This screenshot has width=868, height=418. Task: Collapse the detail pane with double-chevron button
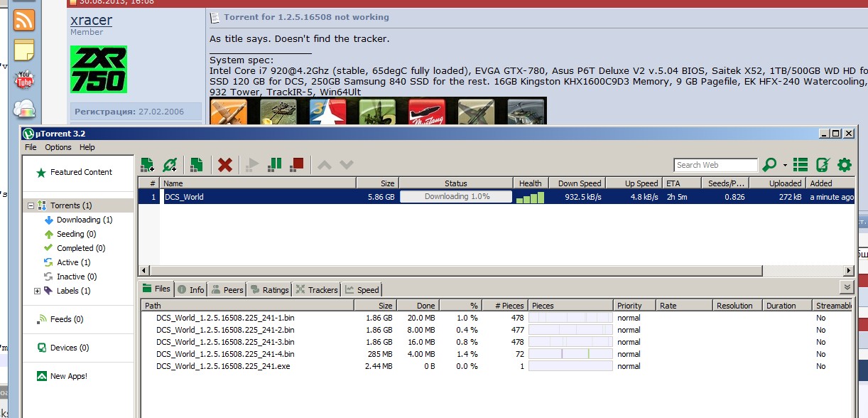pyautogui.click(x=846, y=287)
